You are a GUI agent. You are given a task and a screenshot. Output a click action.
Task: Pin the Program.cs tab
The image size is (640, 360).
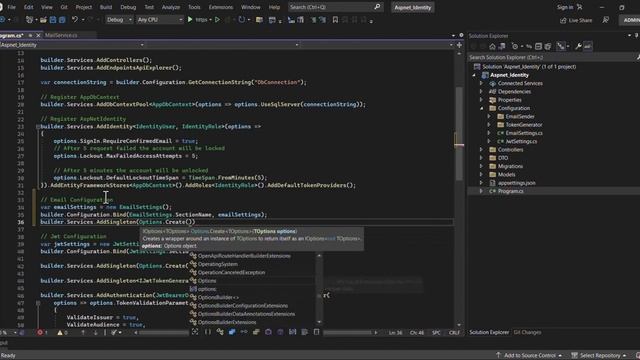(30, 36)
